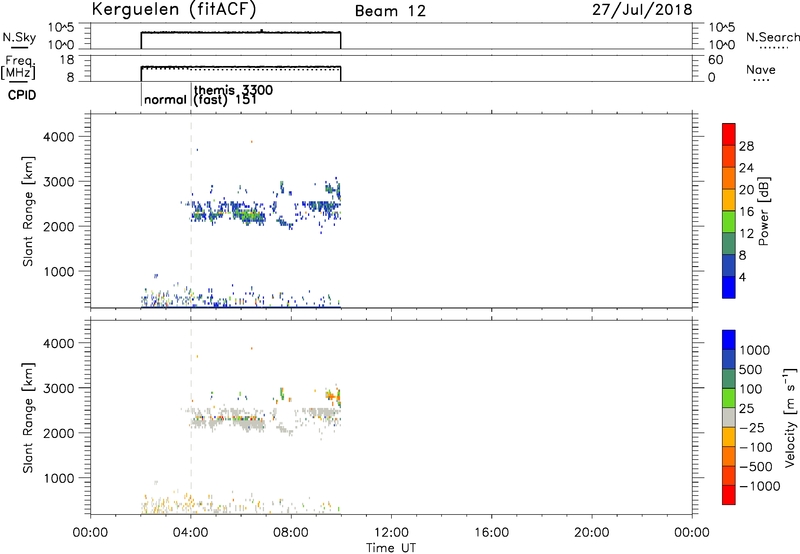
Task: Click the '60' Nave axis tick label
Action: [x=716, y=60]
